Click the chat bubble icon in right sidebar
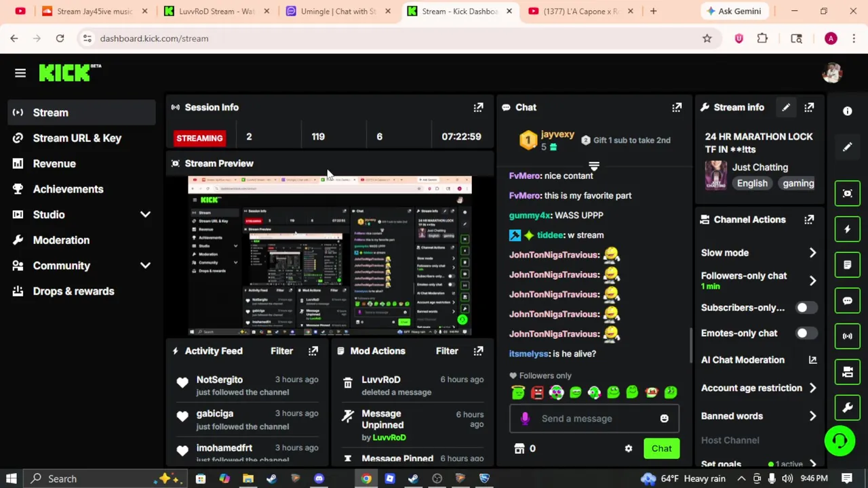This screenshot has height=488, width=868. click(848, 300)
